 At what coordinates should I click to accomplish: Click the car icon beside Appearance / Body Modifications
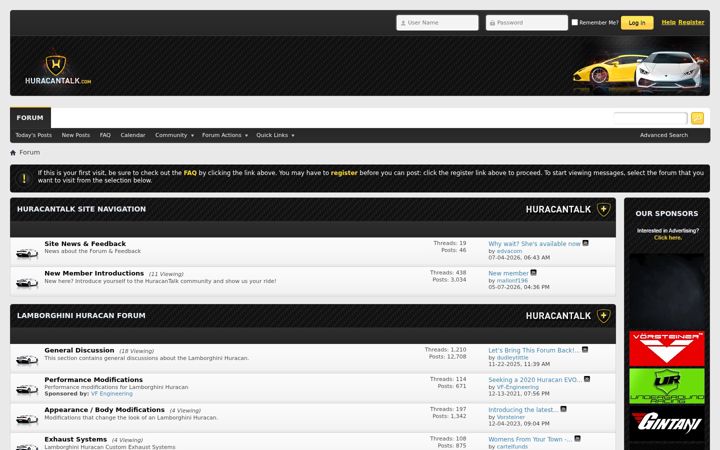coord(27,419)
